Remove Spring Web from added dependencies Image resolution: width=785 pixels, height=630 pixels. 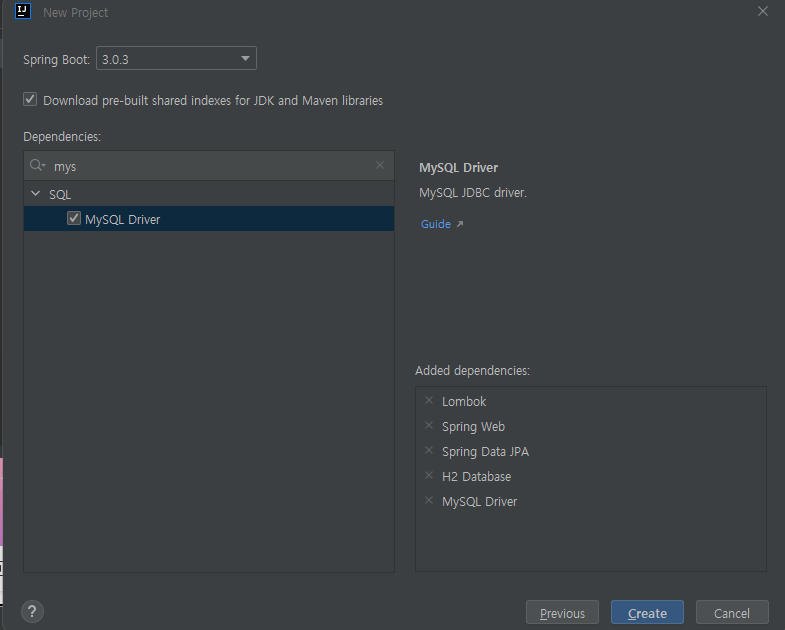click(x=429, y=426)
